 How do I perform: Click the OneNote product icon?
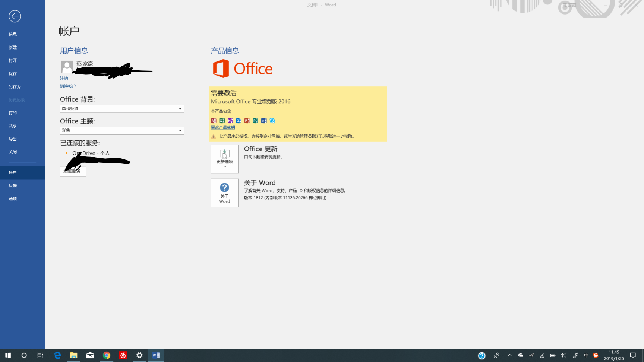coord(230,121)
